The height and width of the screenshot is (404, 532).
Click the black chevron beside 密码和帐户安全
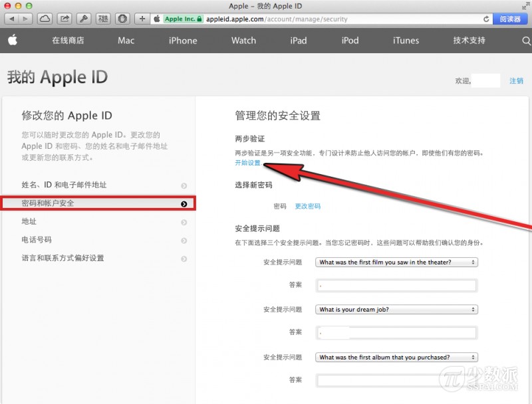click(184, 204)
